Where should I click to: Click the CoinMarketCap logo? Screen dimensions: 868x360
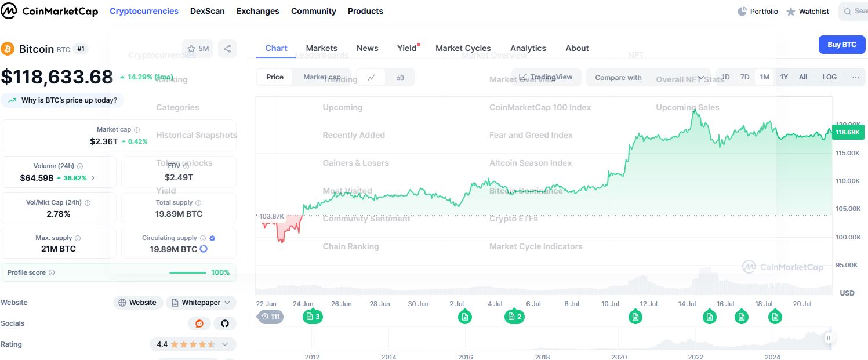(50, 12)
